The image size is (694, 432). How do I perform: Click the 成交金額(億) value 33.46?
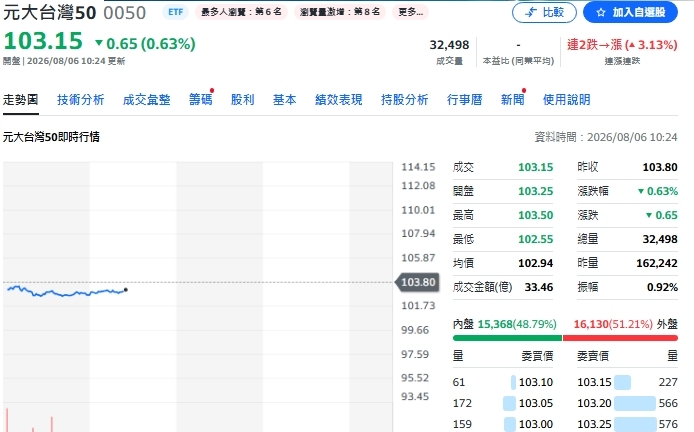coord(539,287)
